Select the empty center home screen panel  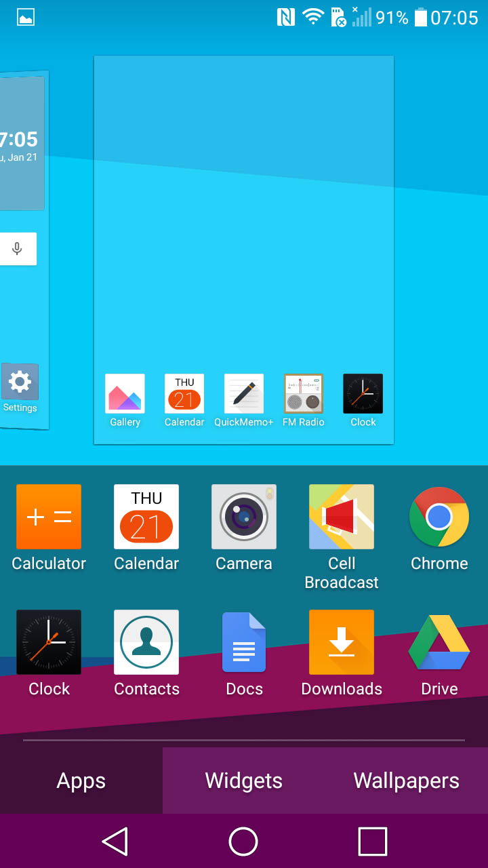tap(244, 250)
